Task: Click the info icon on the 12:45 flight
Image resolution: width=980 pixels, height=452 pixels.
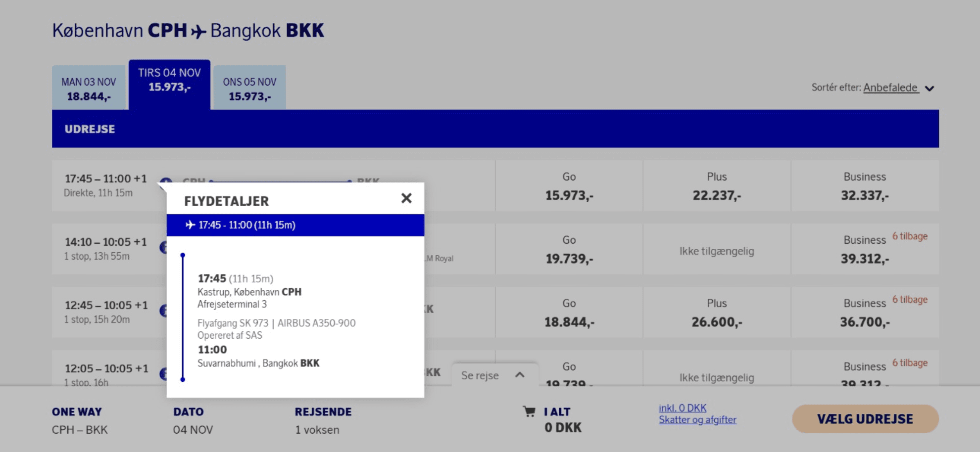Action: 163,311
